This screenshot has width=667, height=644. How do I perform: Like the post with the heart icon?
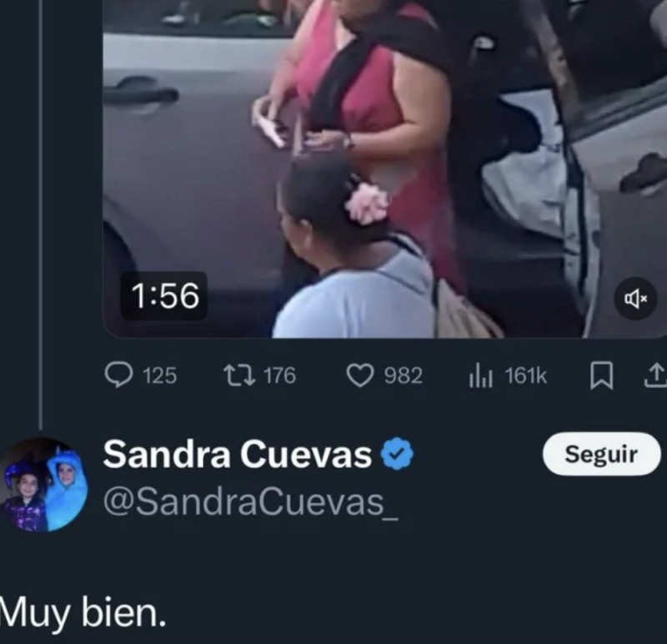tap(360, 375)
